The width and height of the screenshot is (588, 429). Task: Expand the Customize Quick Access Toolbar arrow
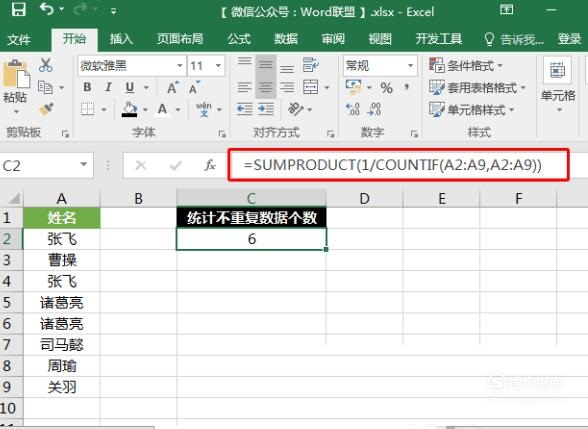113,11
